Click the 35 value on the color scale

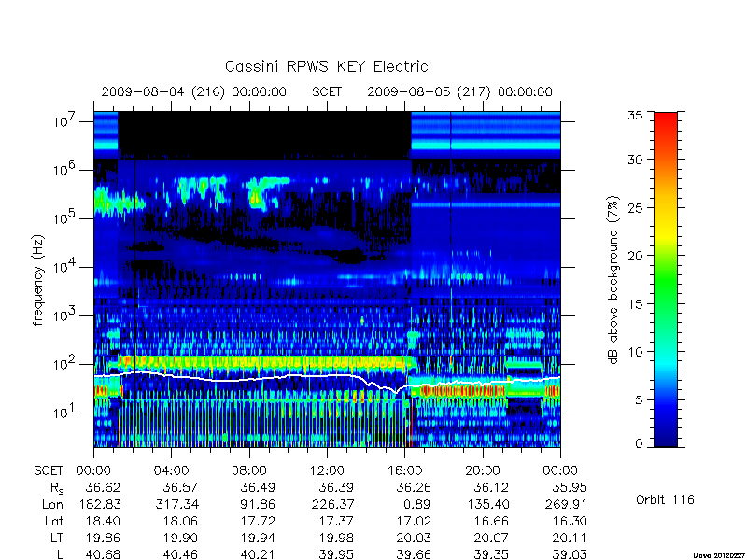(x=636, y=116)
